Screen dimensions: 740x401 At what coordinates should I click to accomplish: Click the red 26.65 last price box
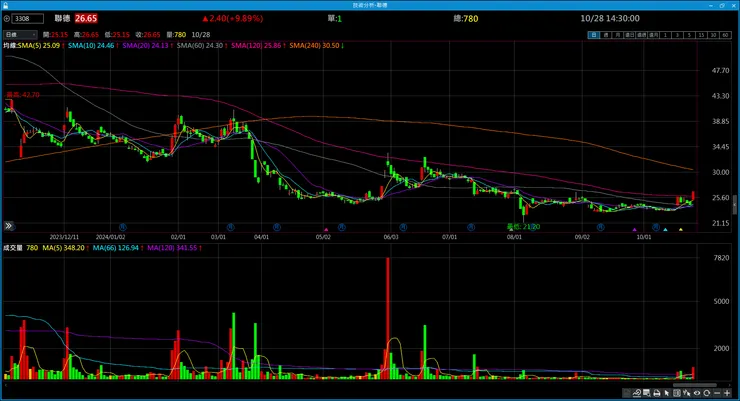[86, 18]
